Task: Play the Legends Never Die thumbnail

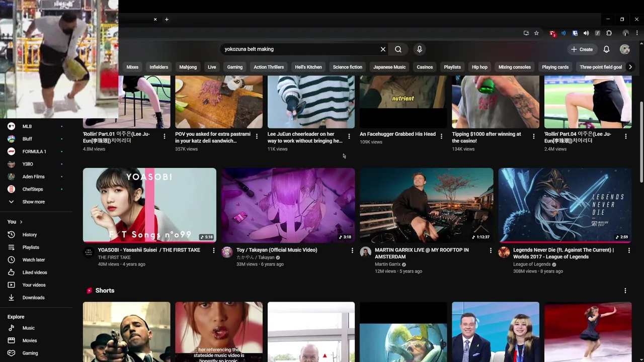Action: (x=565, y=205)
